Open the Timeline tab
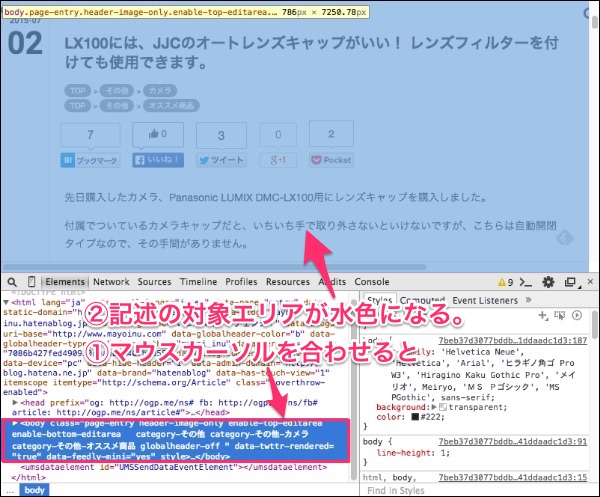Image resolution: width=600 pixels, height=497 pixels. [x=198, y=282]
